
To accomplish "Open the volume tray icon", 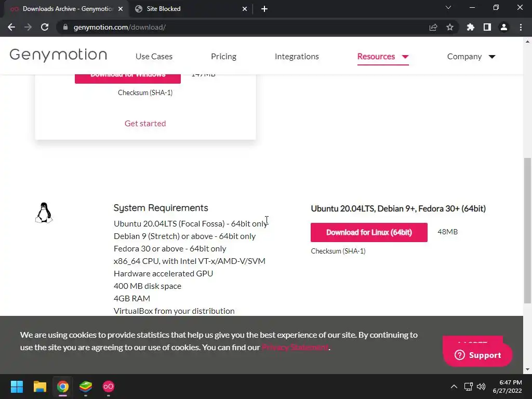I will 481,387.
